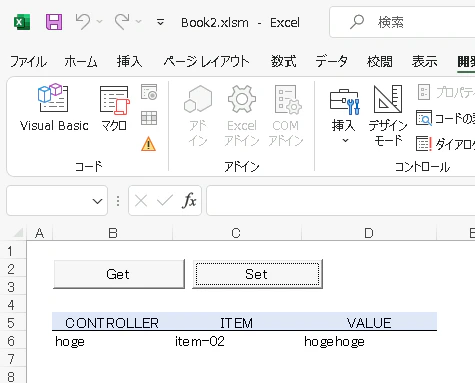Undo the last action
The width and height of the screenshot is (475, 383).
point(82,22)
